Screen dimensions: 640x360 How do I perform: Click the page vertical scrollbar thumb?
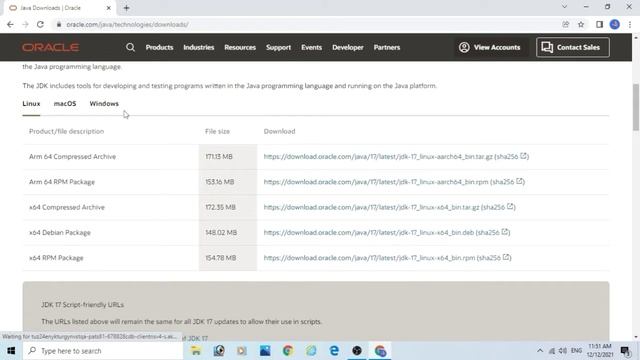(636, 107)
